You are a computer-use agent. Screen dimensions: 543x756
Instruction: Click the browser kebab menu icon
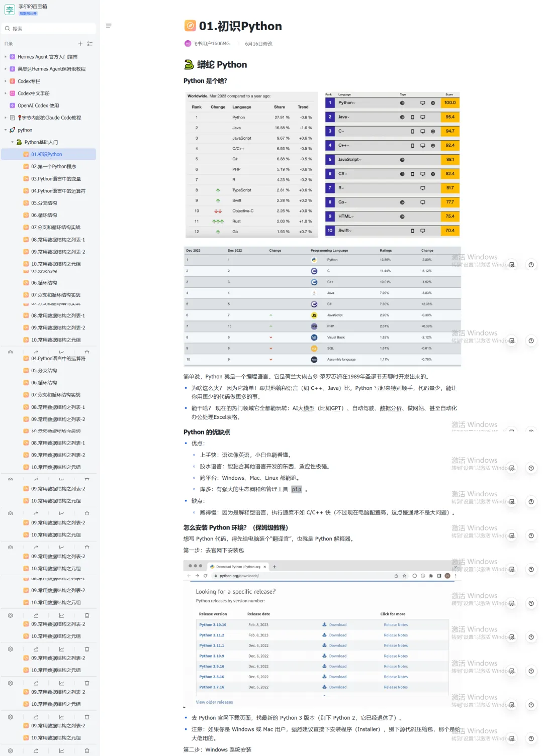pyautogui.click(x=456, y=576)
